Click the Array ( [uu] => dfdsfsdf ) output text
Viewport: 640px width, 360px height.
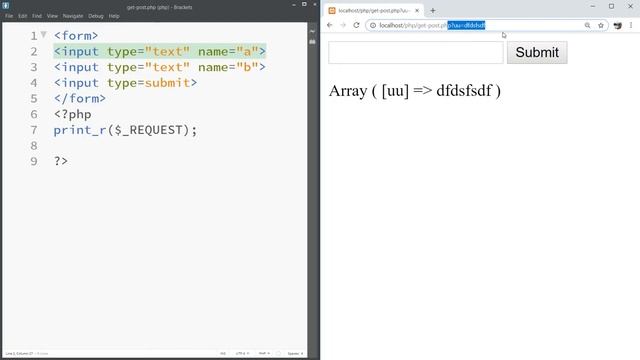415,91
